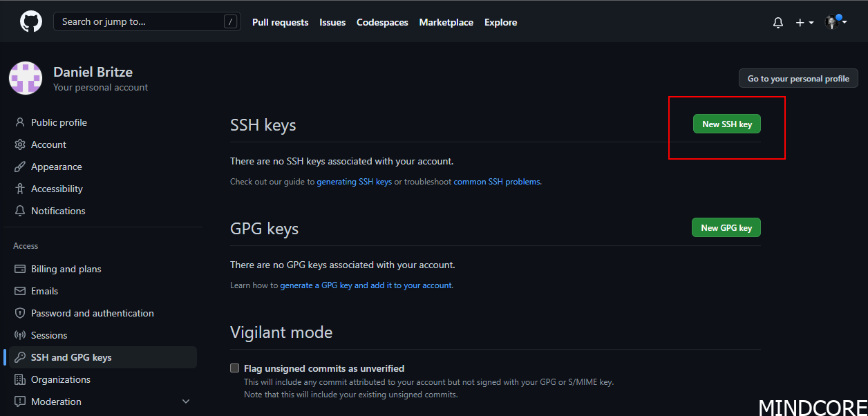Select the Public profile person icon
Image resolution: width=868 pixels, height=416 pixels.
pyautogui.click(x=19, y=122)
